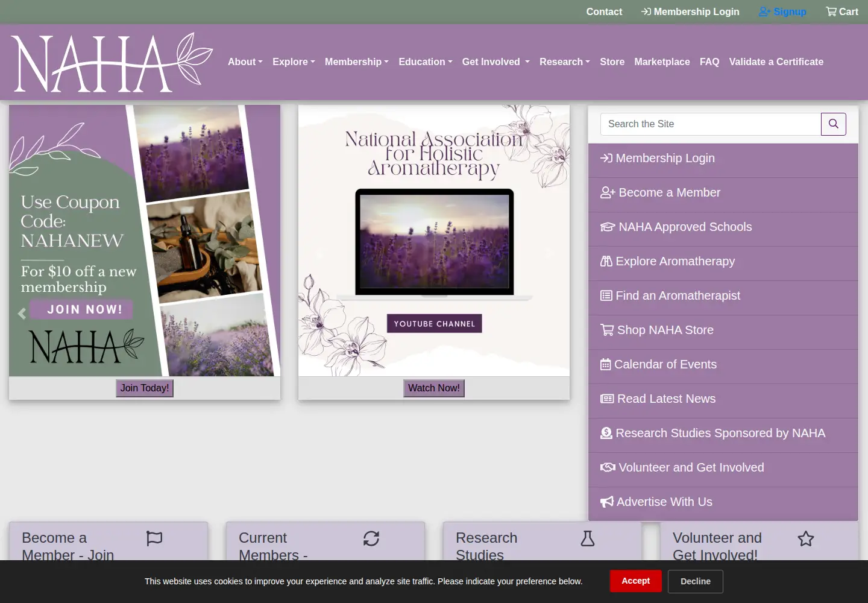Click the megaphone icon beside Advertise With Us
Viewport: 868px width, 603px height.
pyautogui.click(x=607, y=502)
